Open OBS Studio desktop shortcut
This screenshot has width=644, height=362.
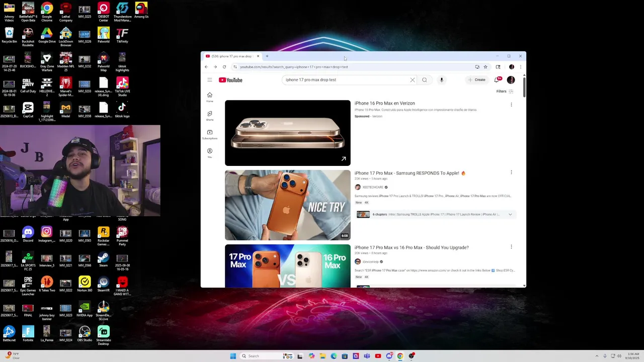(85, 334)
